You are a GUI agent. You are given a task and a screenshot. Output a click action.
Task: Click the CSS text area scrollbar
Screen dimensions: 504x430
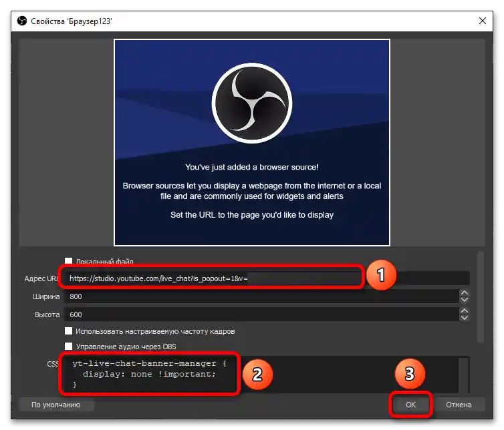click(463, 375)
